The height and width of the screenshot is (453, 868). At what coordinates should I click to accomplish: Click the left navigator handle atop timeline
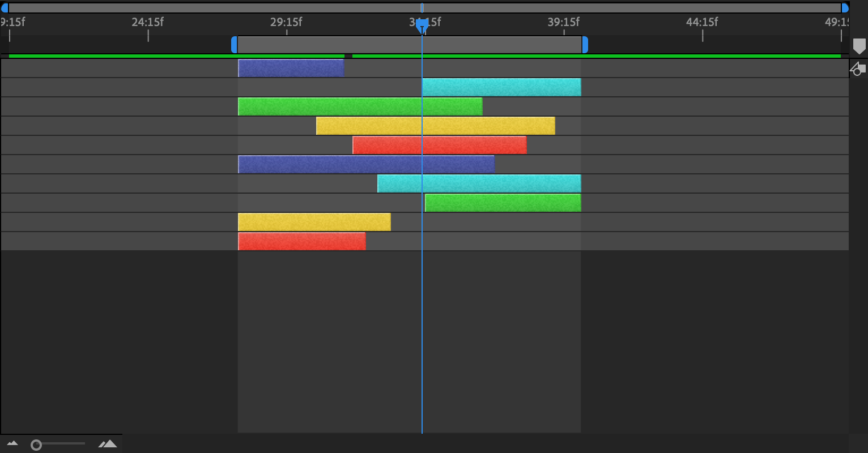click(5, 6)
